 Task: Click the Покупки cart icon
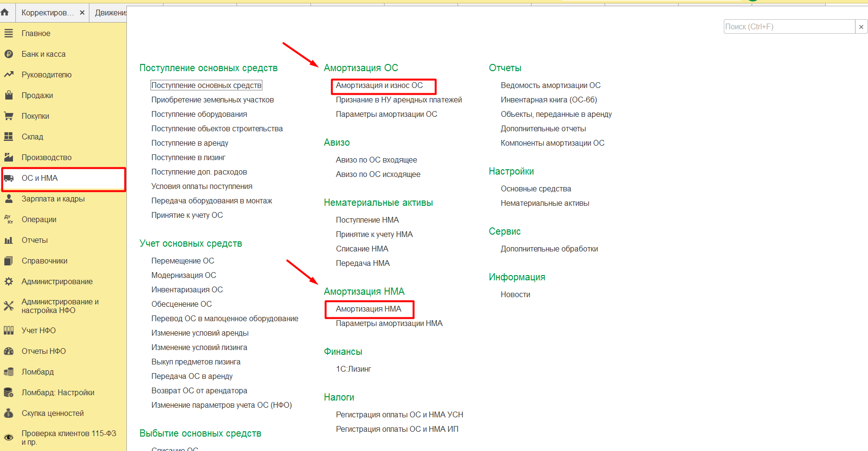(x=9, y=116)
